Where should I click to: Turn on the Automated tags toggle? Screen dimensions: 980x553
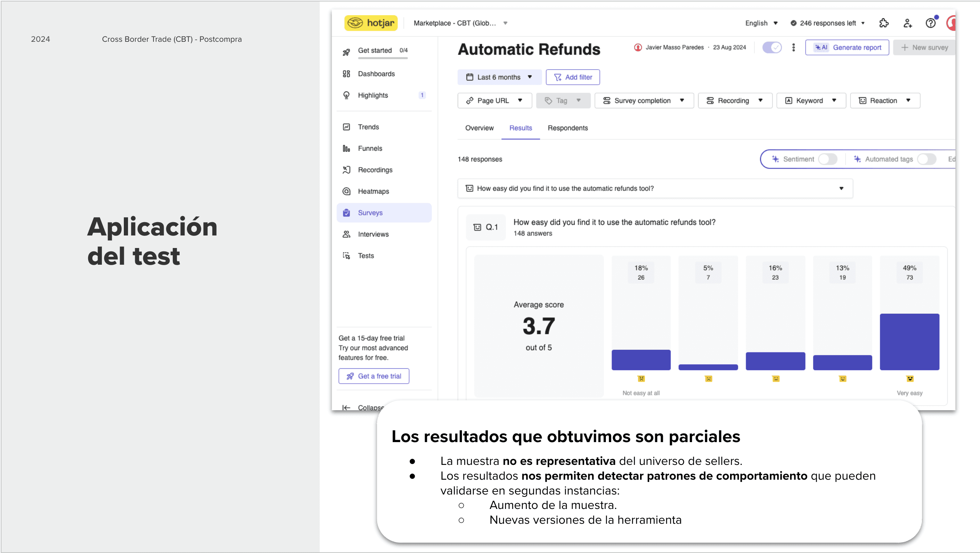[x=926, y=160]
